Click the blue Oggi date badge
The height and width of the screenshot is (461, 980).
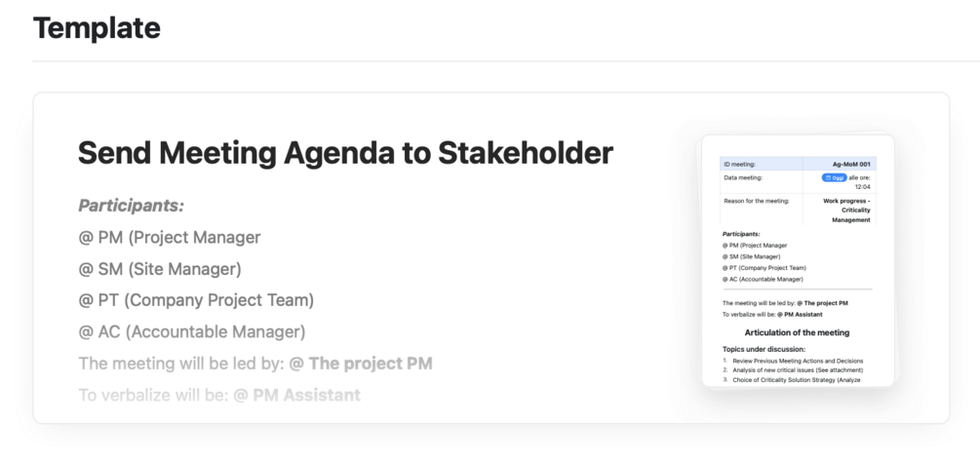pos(834,178)
